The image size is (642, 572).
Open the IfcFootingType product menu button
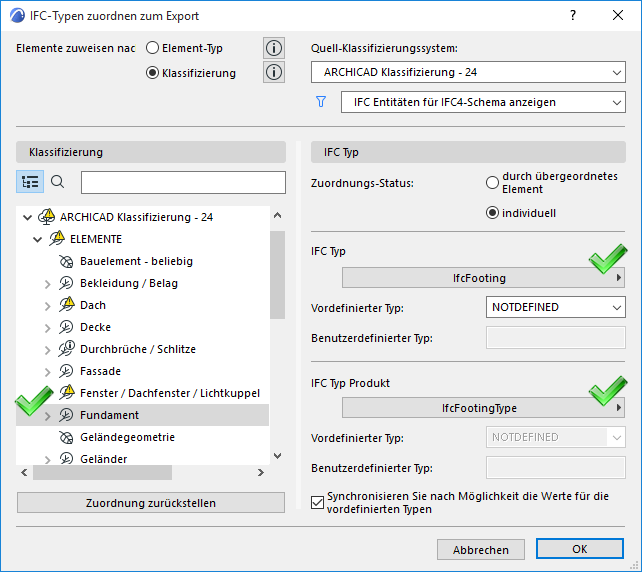[x=484, y=408]
